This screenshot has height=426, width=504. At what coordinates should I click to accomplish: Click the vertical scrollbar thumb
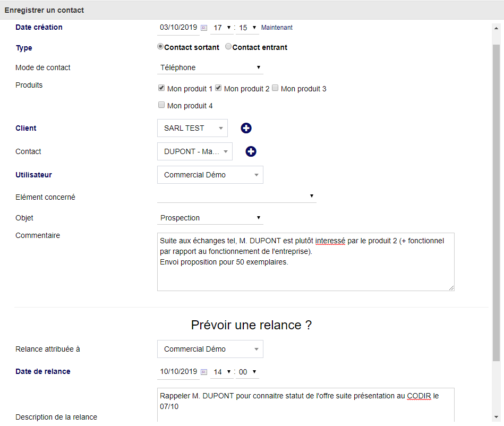click(x=496, y=203)
